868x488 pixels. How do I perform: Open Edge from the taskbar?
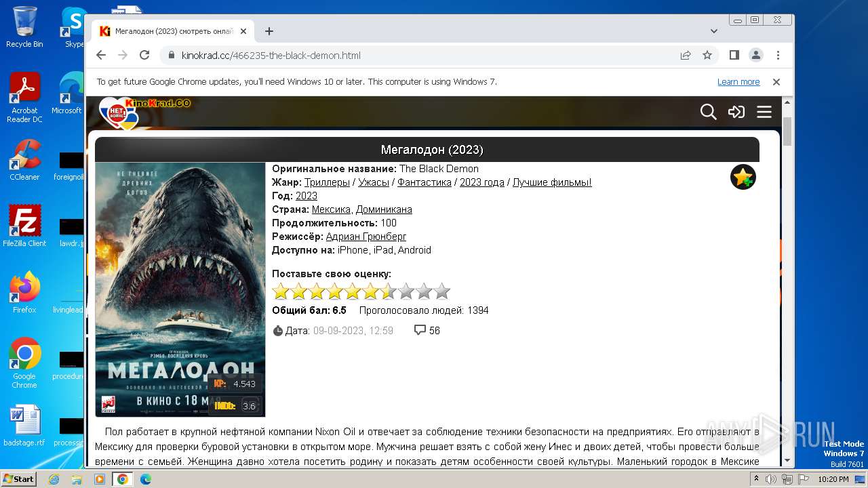click(146, 479)
